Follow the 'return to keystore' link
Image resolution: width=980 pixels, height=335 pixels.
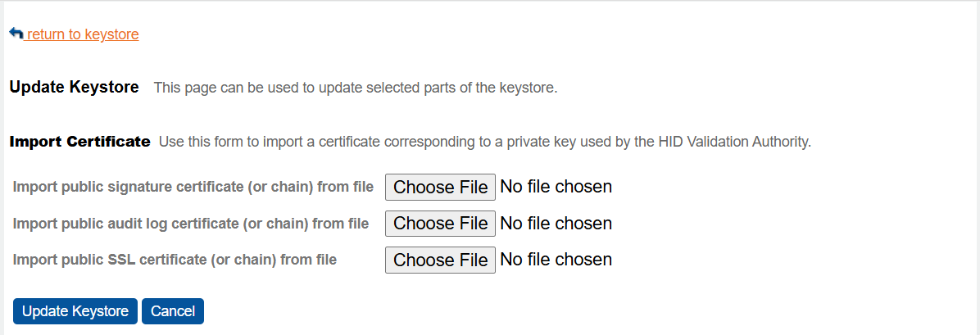(x=83, y=34)
